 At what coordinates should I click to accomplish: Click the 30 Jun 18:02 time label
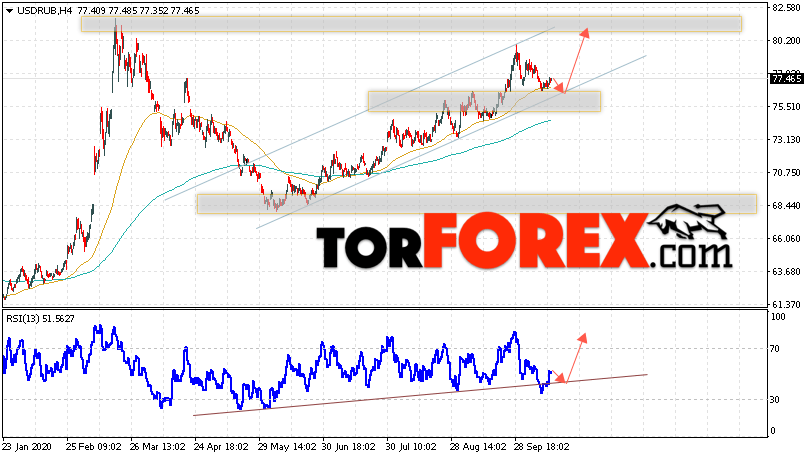pos(348,447)
